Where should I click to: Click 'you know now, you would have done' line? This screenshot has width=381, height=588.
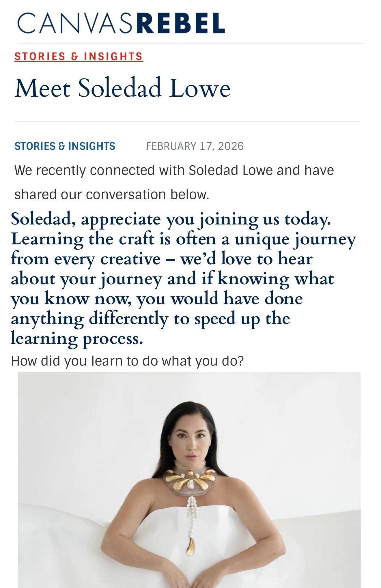coord(157,299)
